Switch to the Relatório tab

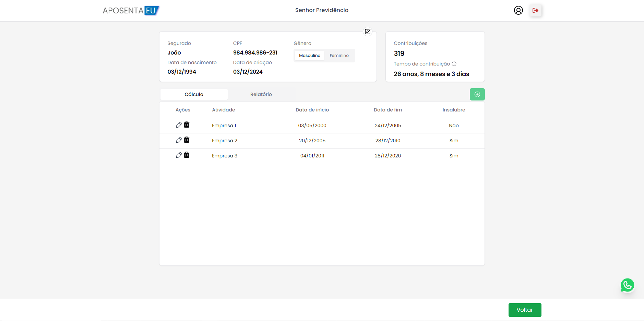(261, 94)
